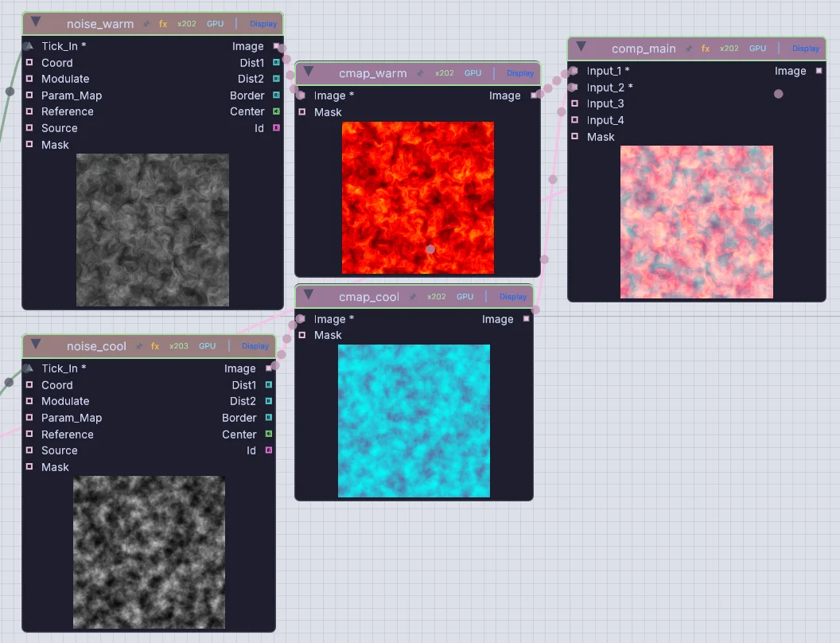Click Display on the cmap_warm node
840x643 pixels.
520,73
